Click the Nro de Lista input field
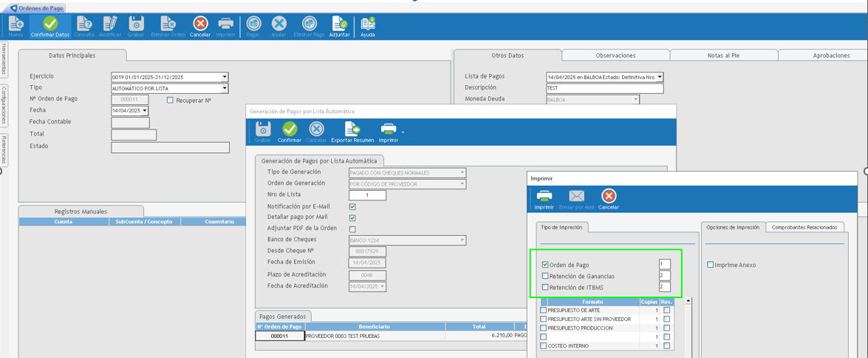This screenshot has width=868, height=358. (x=367, y=195)
